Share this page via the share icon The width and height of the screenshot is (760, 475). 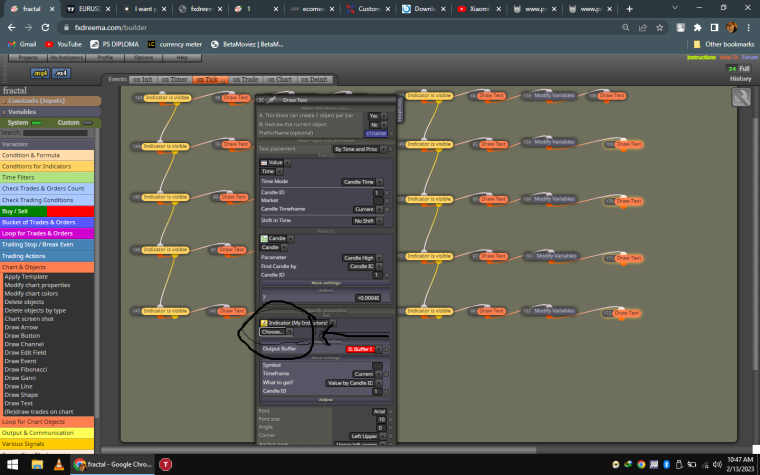click(643, 28)
